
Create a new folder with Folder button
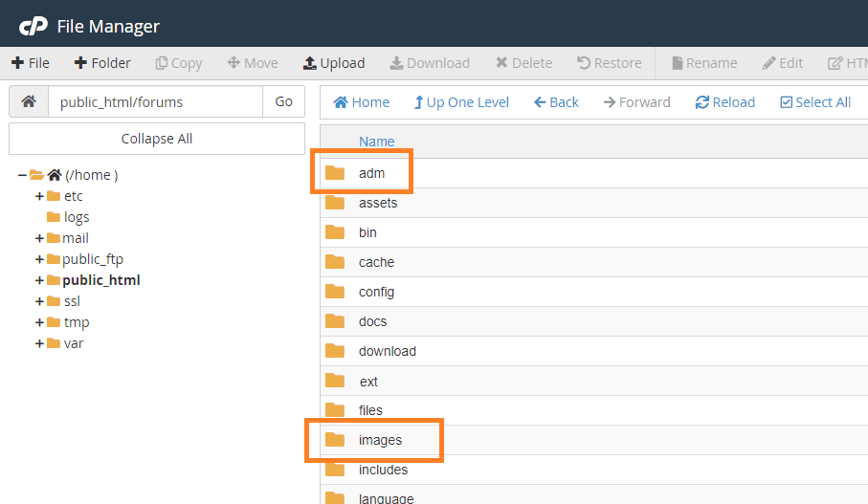[x=102, y=63]
